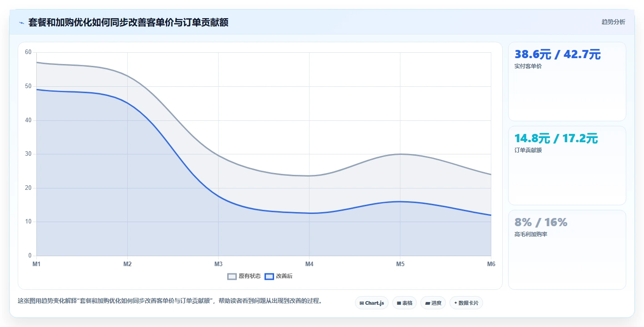
Task: Click the 10 y-axis label
Action: 28,222
